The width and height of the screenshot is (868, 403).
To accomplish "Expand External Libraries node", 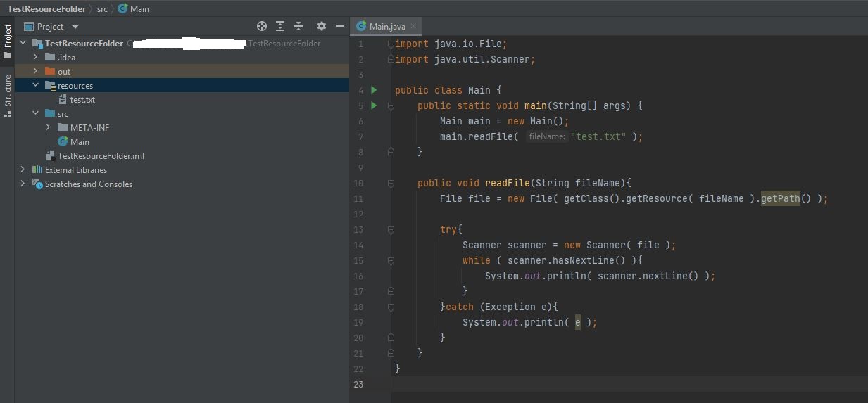I will [x=23, y=169].
